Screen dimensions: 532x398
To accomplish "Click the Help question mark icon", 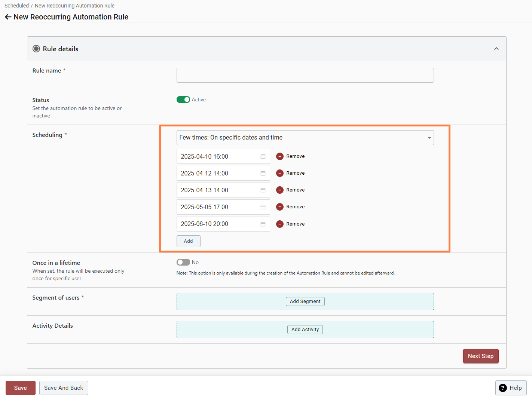I will pos(503,388).
